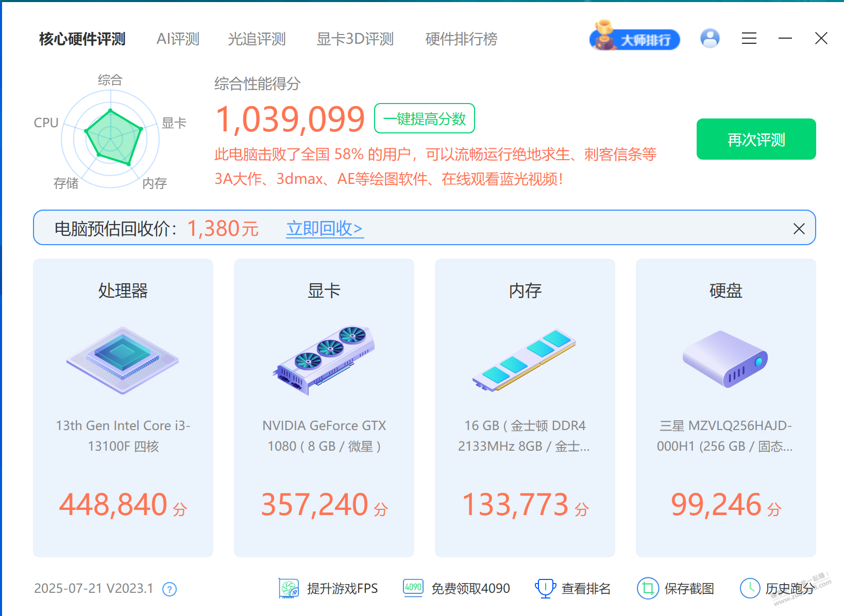Viewport: 844px width, 616px height.
Task: Select the memory stick illustration
Action: [525, 361]
